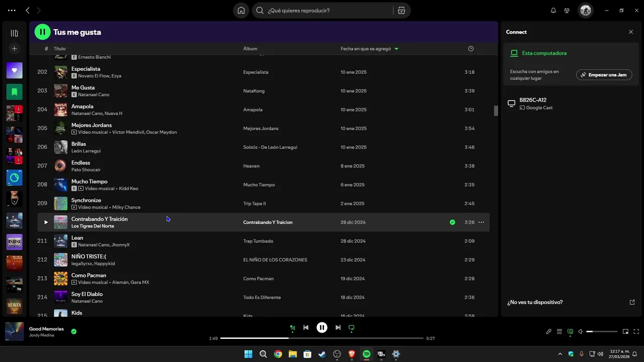Open the Todo Es Diferente album link

262,298
